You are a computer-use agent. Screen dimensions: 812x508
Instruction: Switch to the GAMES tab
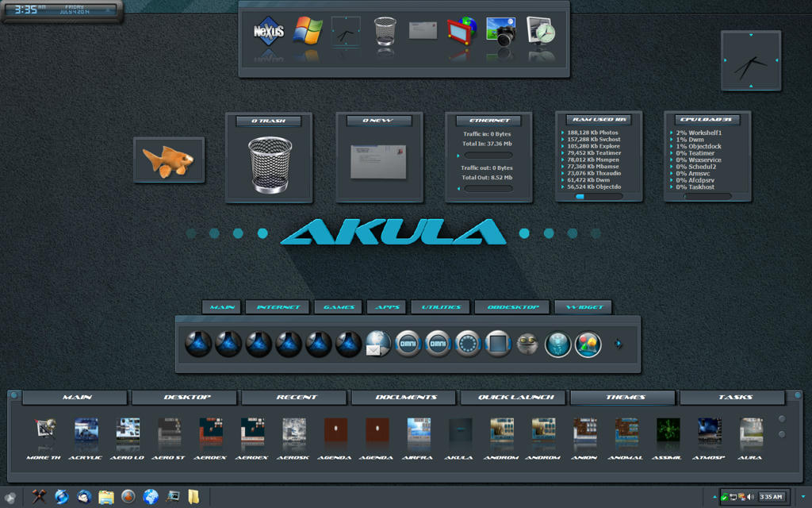pyautogui.click(x=339, y=307)
